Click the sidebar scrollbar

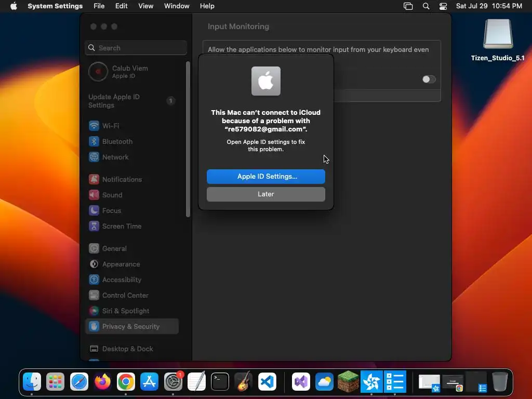pyautogui.click(x=188, y=139)
